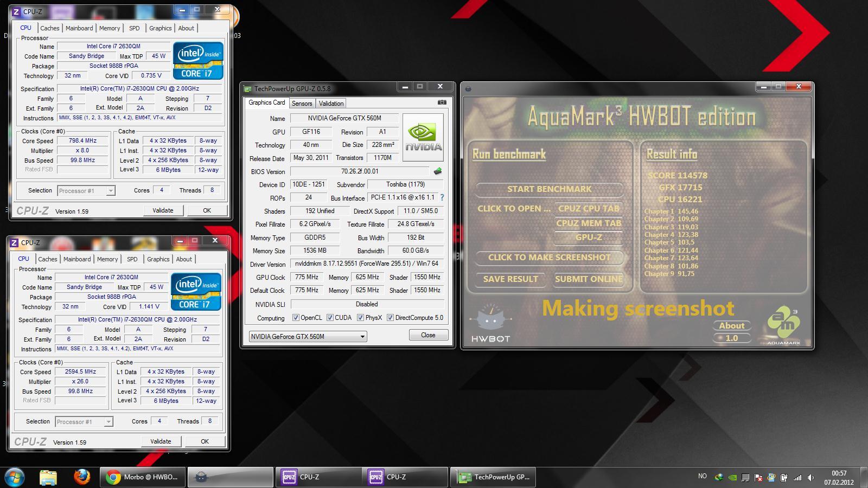Open About tab in bottom CPU-Z
The height and width of the screenshot is (488, 868).
(x=184, y=259)
